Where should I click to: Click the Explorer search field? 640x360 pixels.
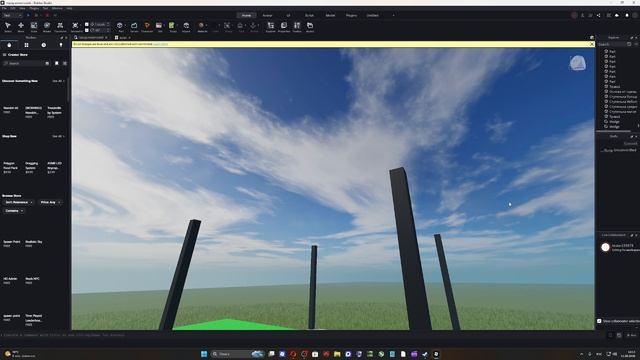tap(611, 44)
